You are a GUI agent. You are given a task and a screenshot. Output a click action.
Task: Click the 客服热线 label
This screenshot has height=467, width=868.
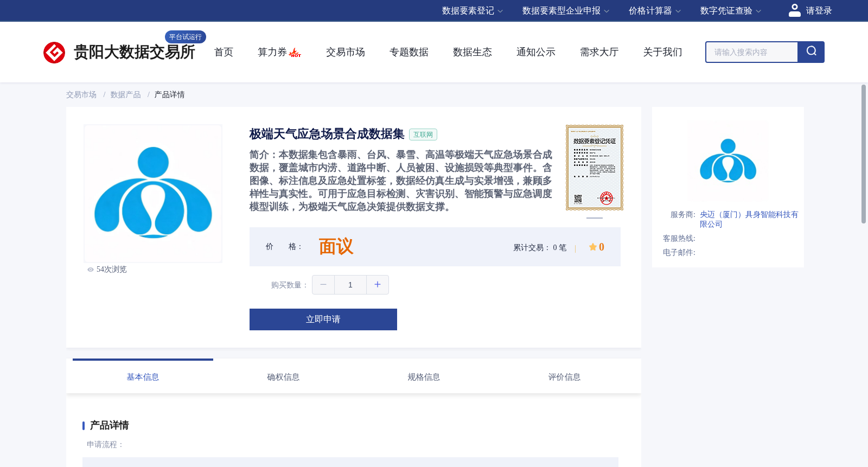pyautogui.click(x=679, y=239)
